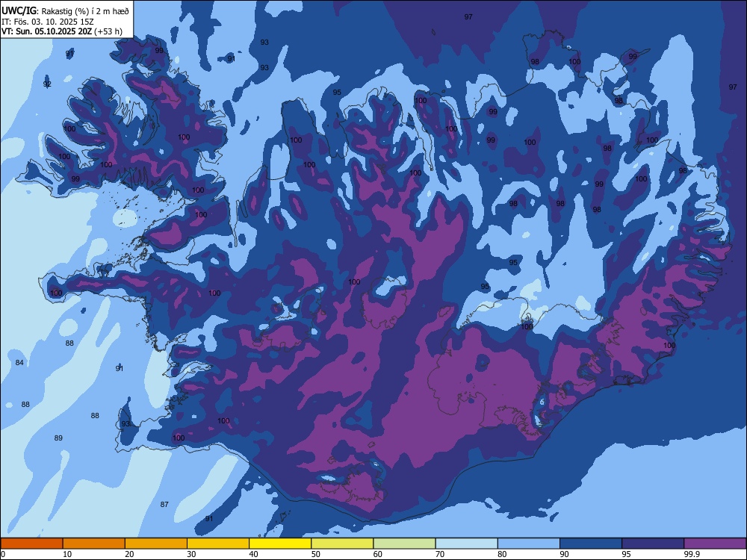This screenshot has height=560, width=747.
Task: Click the dark orange 0–10 legend swatch
Action: click(31, 544)
